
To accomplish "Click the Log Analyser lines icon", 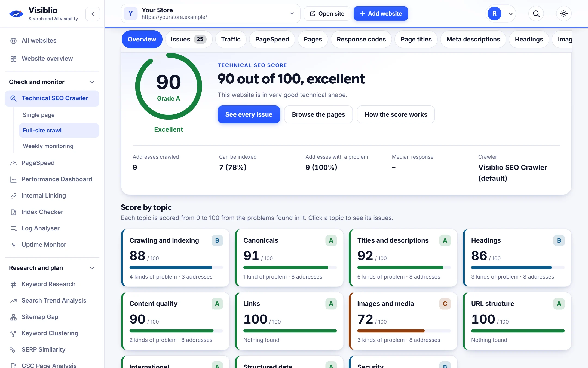I will (x=13, y=228).
